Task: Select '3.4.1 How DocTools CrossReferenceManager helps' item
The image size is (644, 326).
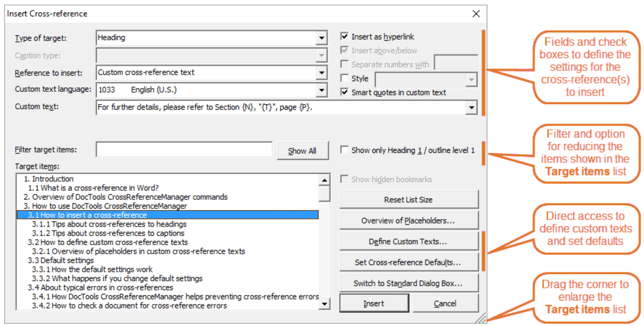Action: pyautogui.click(x=167, y=296)
